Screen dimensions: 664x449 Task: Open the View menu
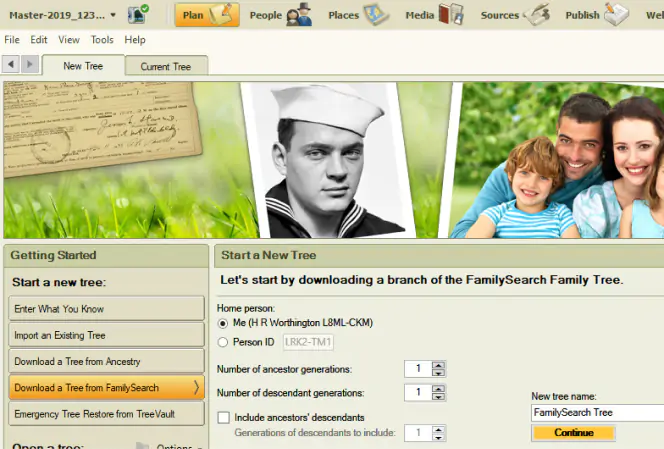click(69, 40)
